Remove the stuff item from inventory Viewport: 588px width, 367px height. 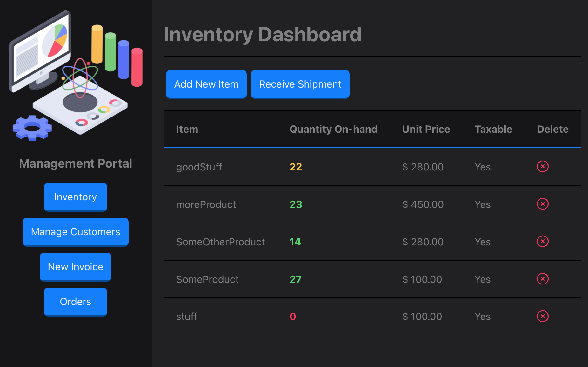pyautogui.click(x=543, y=316)
